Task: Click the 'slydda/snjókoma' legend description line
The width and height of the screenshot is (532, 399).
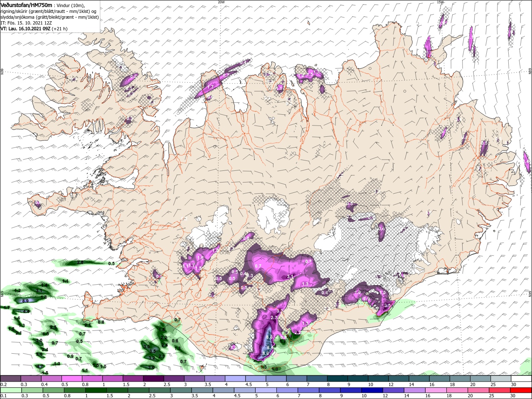Action: [49, 17]
